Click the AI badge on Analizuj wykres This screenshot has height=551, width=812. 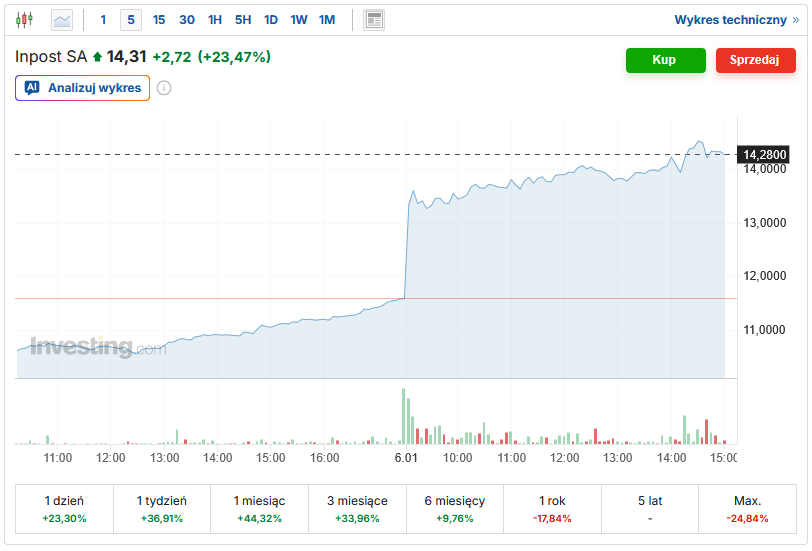coord(32,88)
